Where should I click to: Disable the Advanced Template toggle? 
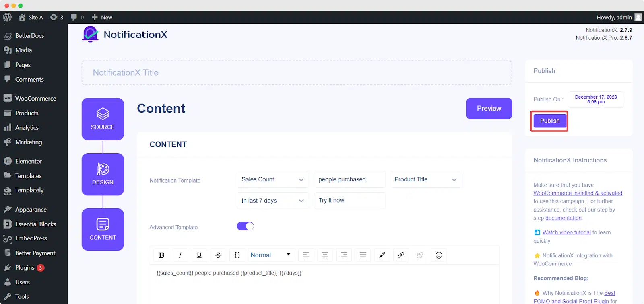click(246, 226)
